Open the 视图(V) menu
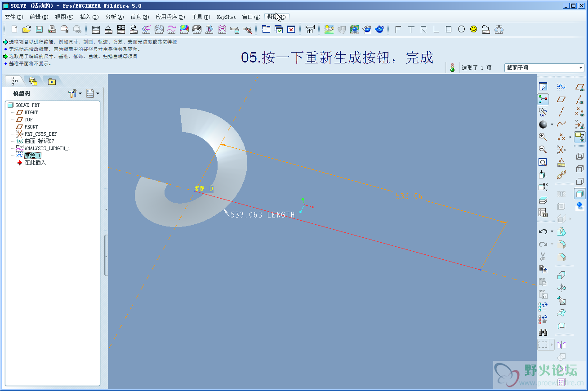Screen dimensions: 588x391 tap(64, 17)
